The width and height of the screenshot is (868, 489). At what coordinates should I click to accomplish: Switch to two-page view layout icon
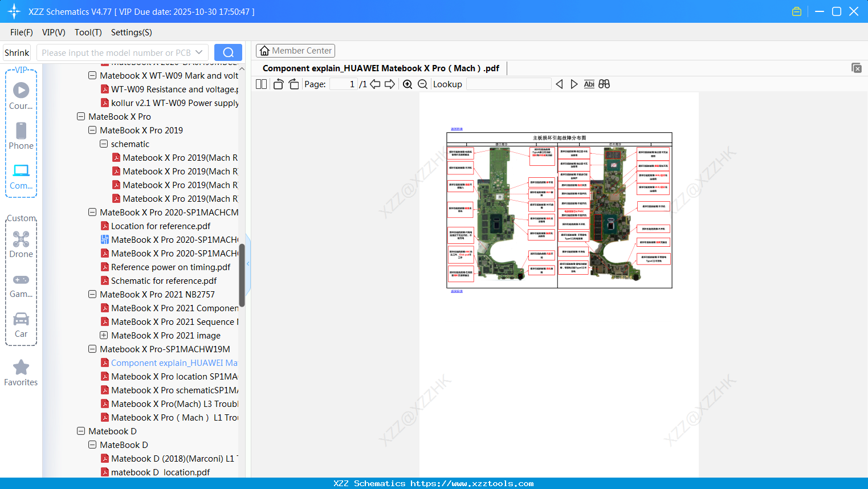pyautogui.click(x=262, y=84)
